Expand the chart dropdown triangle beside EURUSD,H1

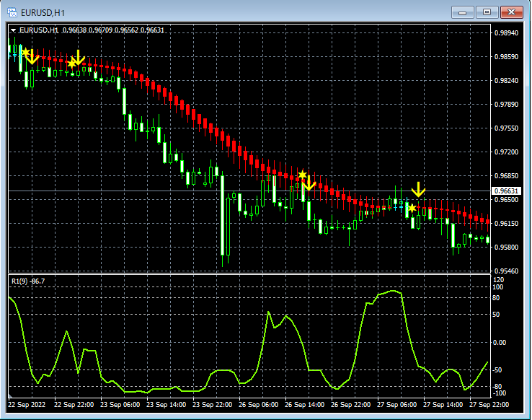pos(13,30)
